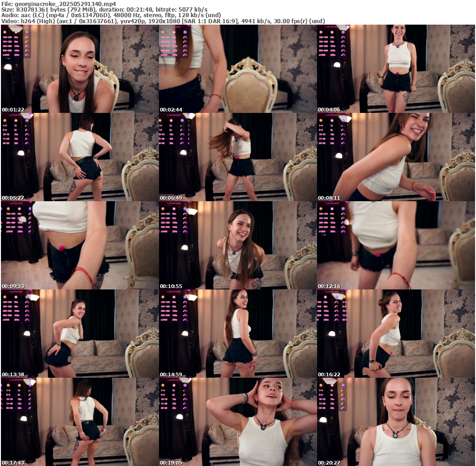Image resolution: width=476 pixels, height=466 pixels.
Task: Select the frame at 00:19:05
Action: coord(238,422)
